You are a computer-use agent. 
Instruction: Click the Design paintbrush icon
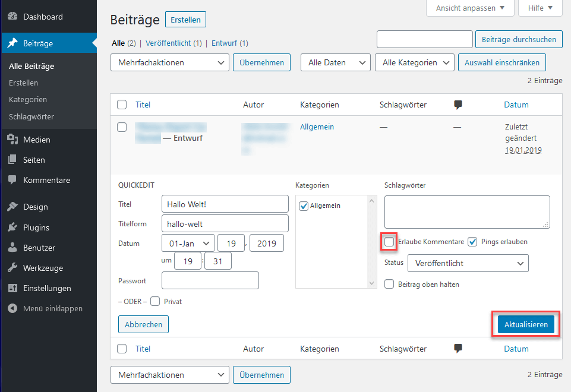tap(12, 206)
